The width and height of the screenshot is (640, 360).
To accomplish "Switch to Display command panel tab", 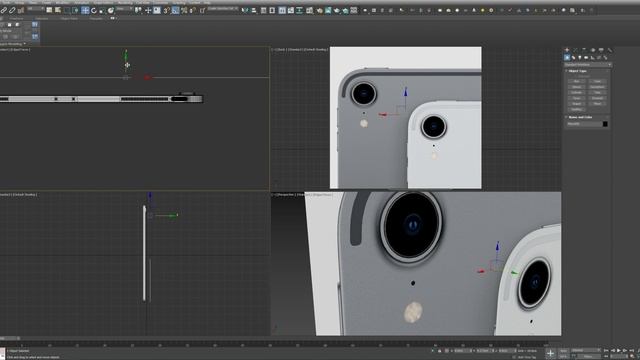I will (x=601, y=50).
